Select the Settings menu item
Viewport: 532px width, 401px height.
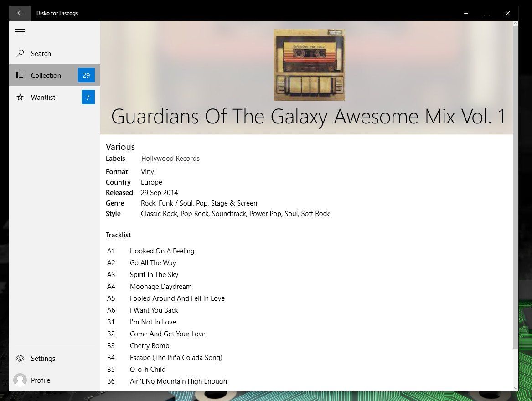43,358
